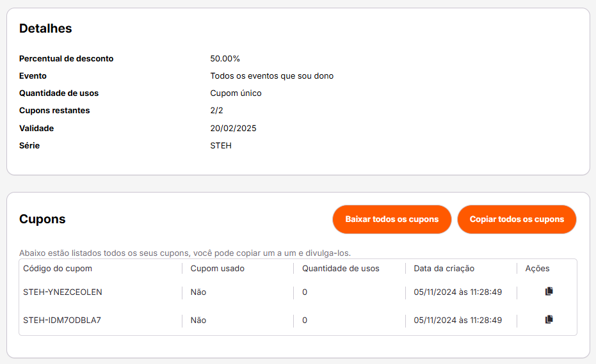Click the Cupons restantes value 2/2

tap(216, 111)
